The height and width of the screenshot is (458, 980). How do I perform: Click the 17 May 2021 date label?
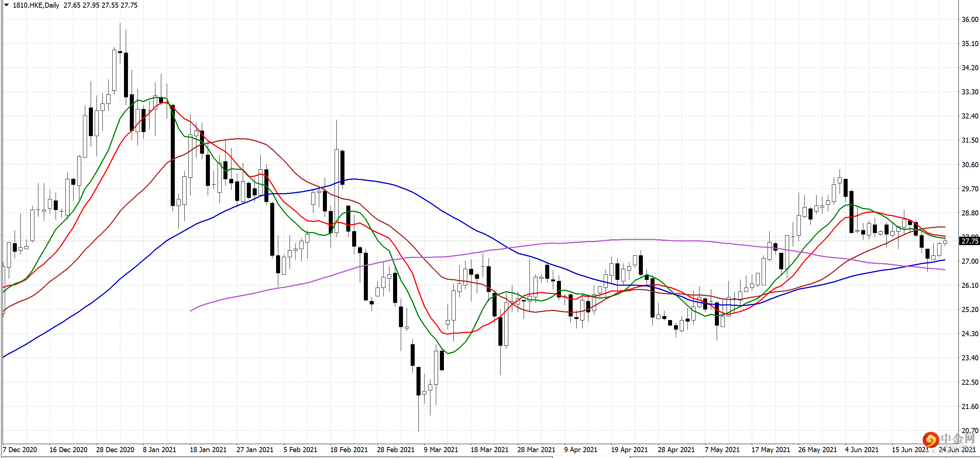pyautogui.click(x=770, y=450)
